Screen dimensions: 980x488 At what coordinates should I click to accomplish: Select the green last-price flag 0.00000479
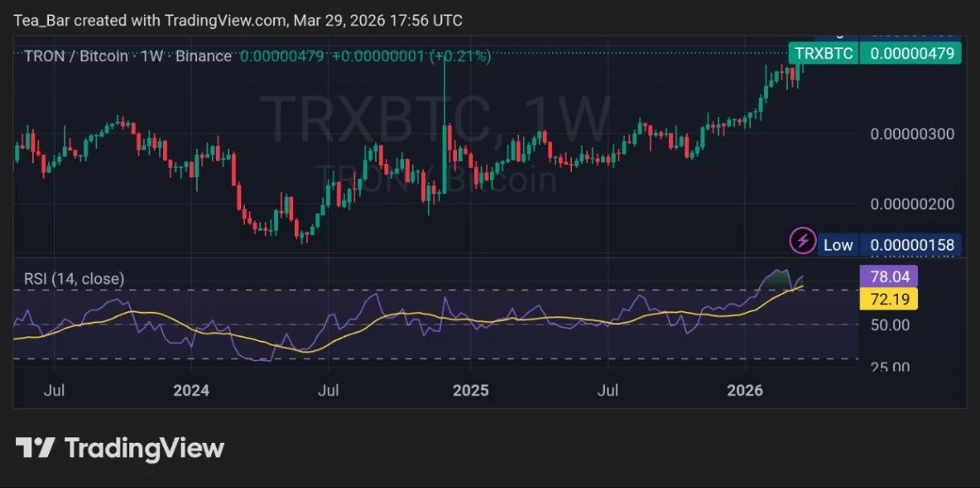pos(910,53)
